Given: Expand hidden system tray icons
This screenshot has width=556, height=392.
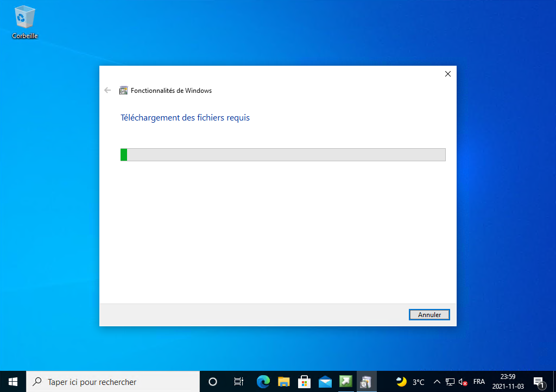Looking at the screenshot, I should pos(437,382).
